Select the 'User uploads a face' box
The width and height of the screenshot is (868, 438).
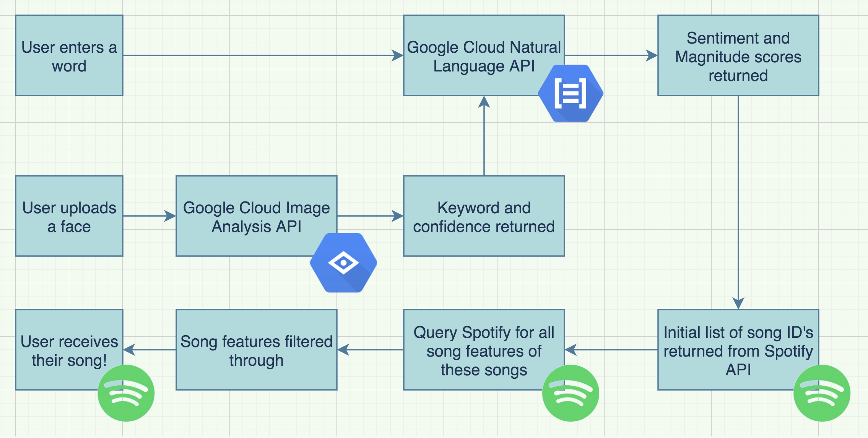(69, 216)
